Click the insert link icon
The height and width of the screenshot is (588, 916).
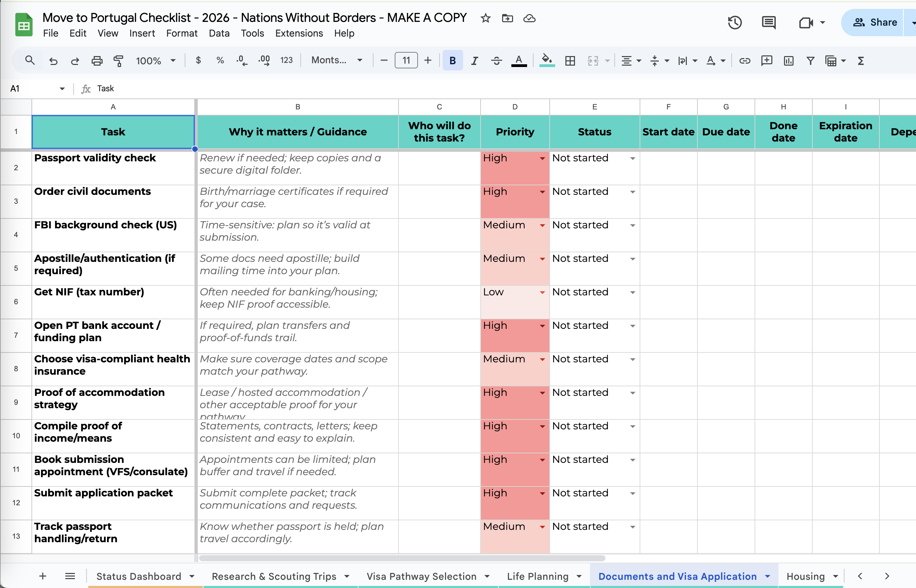(x=745, y=60)
